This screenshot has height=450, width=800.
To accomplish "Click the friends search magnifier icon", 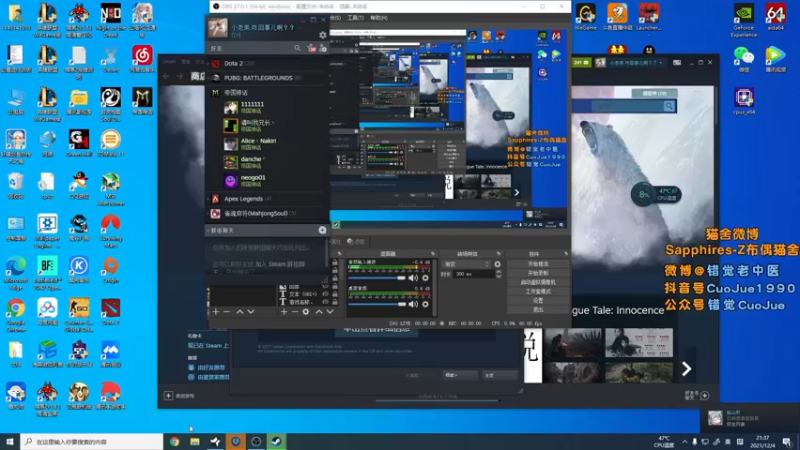I will pyautogui.click(x=297, y=48).
